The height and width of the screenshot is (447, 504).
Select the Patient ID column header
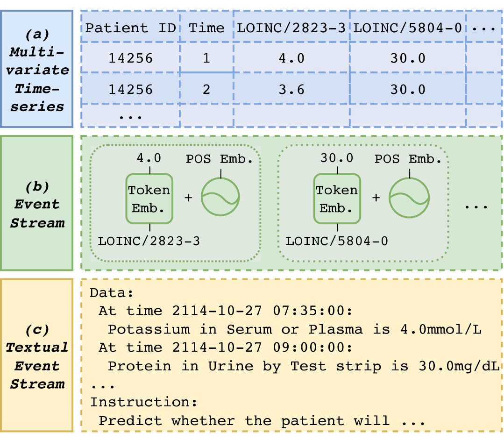tap(130, 28)
